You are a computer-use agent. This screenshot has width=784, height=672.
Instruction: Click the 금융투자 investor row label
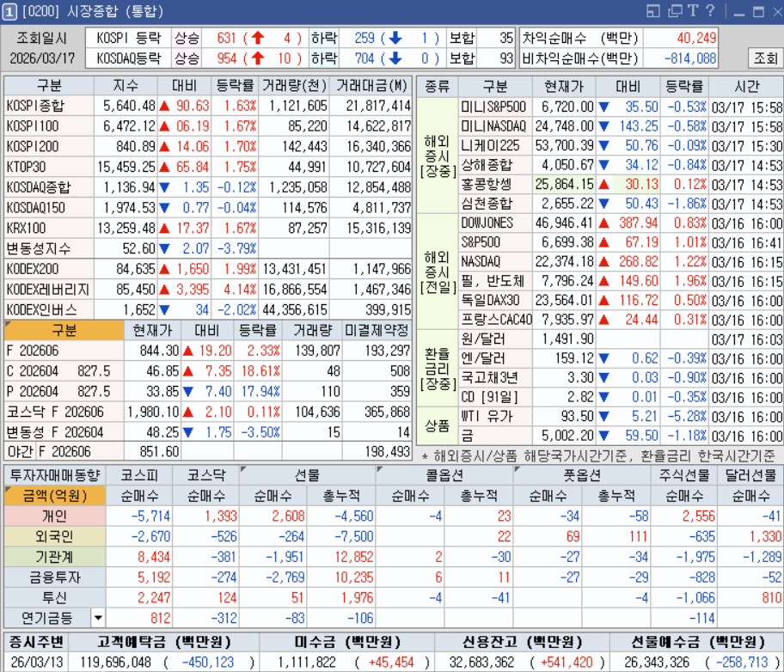pyautogui.click(x=55, y=577)
